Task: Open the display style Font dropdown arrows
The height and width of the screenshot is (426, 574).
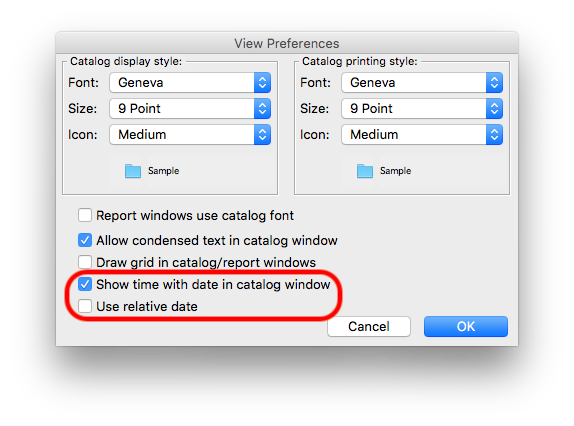Action: pyautogui.click(x=262, y=83)
